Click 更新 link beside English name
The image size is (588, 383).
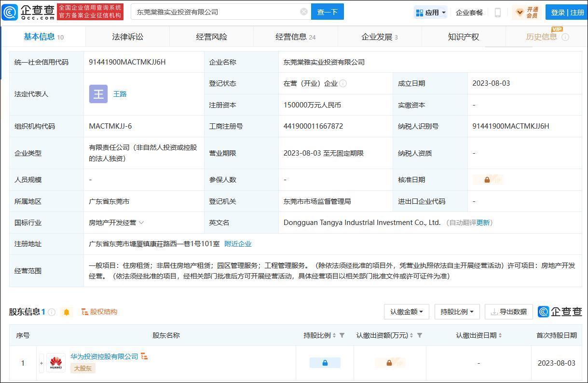483,223
